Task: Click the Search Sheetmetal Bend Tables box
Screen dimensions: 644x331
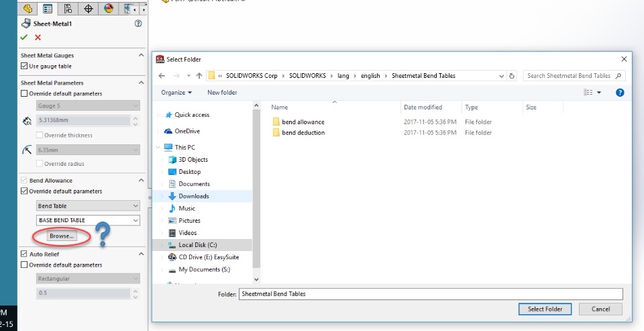Action: pyautogui.click(x=574, y=76)
